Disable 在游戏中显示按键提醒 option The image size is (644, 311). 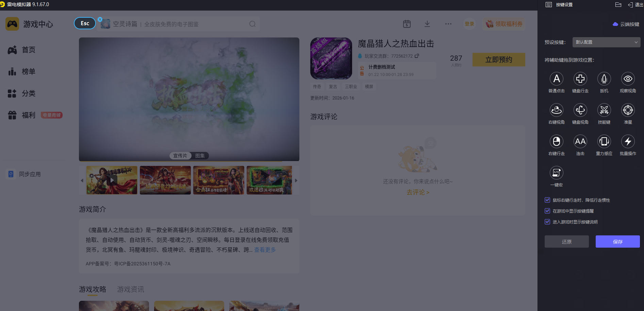pos(547,211)
